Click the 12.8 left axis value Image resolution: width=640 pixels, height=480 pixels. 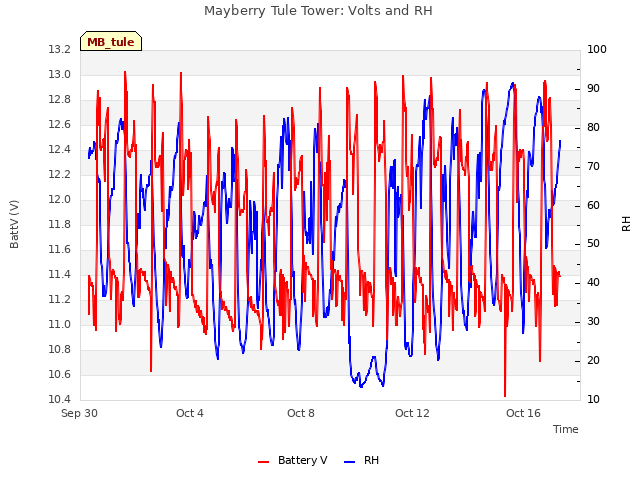(60, 100)
